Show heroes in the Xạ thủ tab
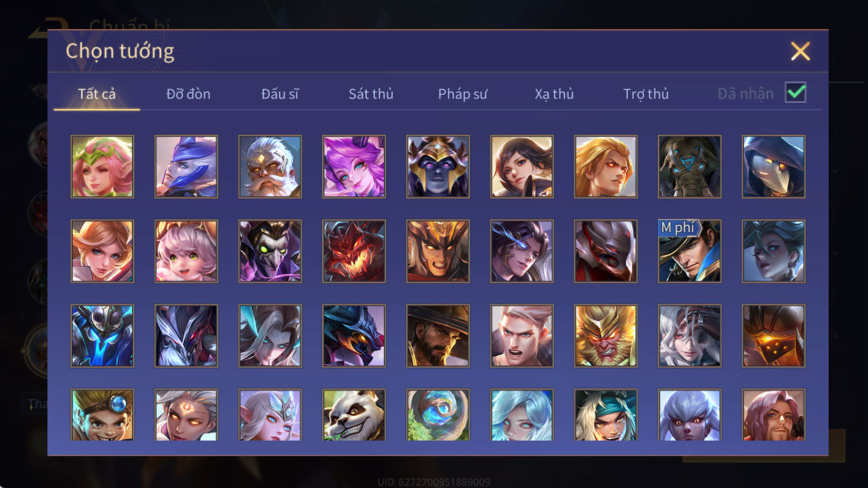Image resolution: width=868 pixels, height=488 pixels. point(554,94)
